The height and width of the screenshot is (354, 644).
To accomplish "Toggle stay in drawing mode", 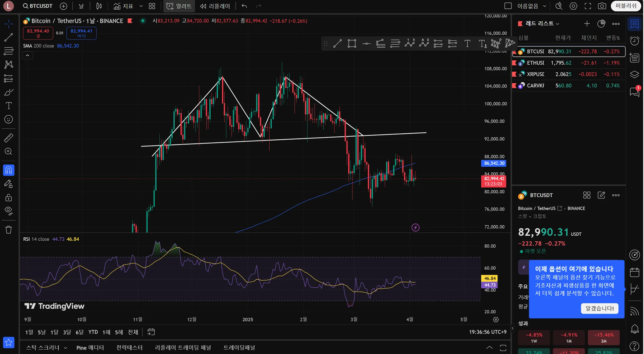I will click(9, 184).
